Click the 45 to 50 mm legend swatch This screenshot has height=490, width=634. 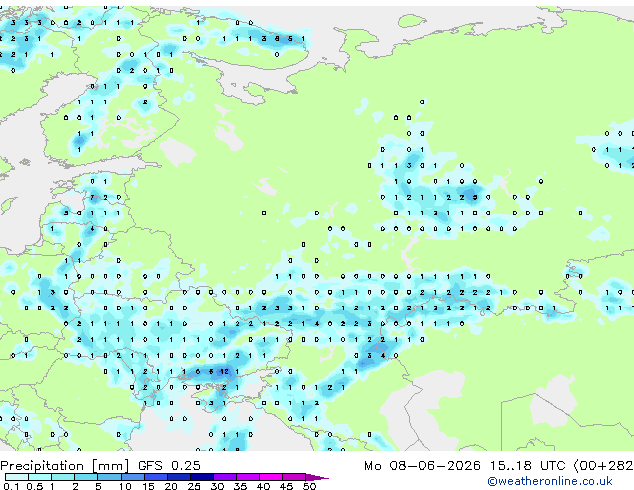[x=294, y=477]
